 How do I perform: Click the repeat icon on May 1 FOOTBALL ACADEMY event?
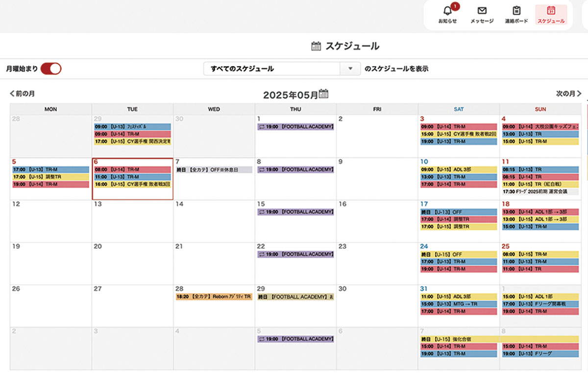(x=262, y=127)
